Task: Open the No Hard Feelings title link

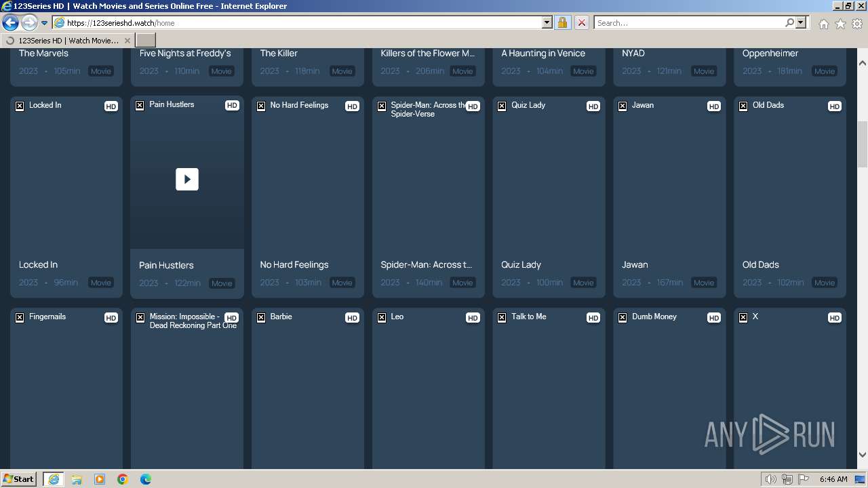Action: (294, 264)
